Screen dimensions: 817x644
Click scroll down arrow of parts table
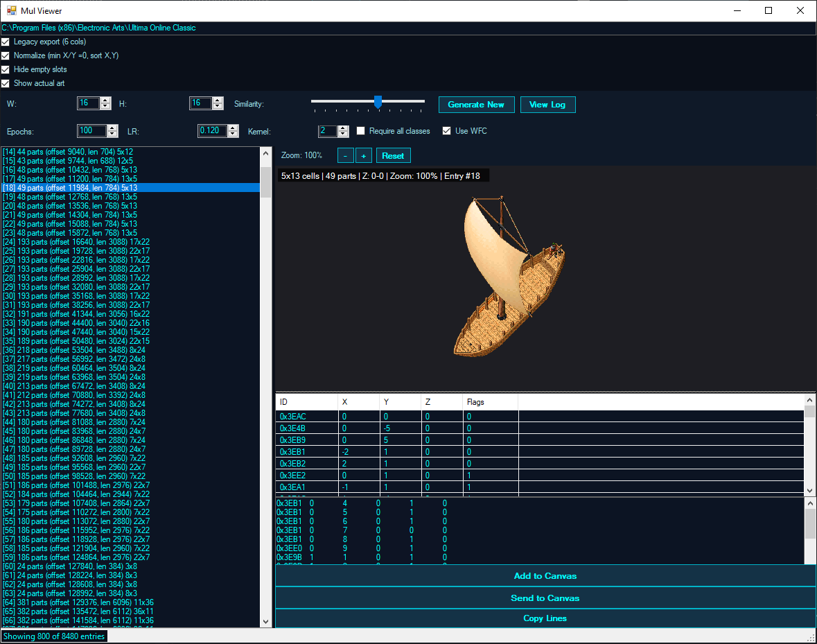click(809, 490)
